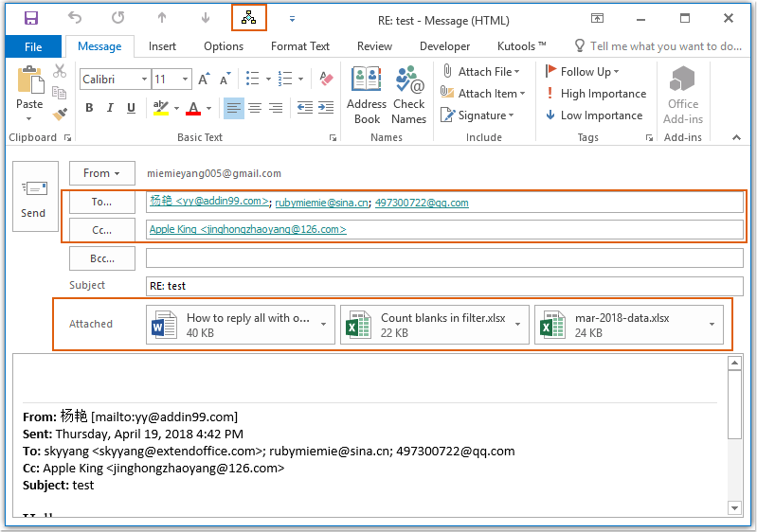Image resolution: width=757 pixels, height=532 pixels.
Task: Click Clear All Formatting eraser icon
Action: coord(326,79)
